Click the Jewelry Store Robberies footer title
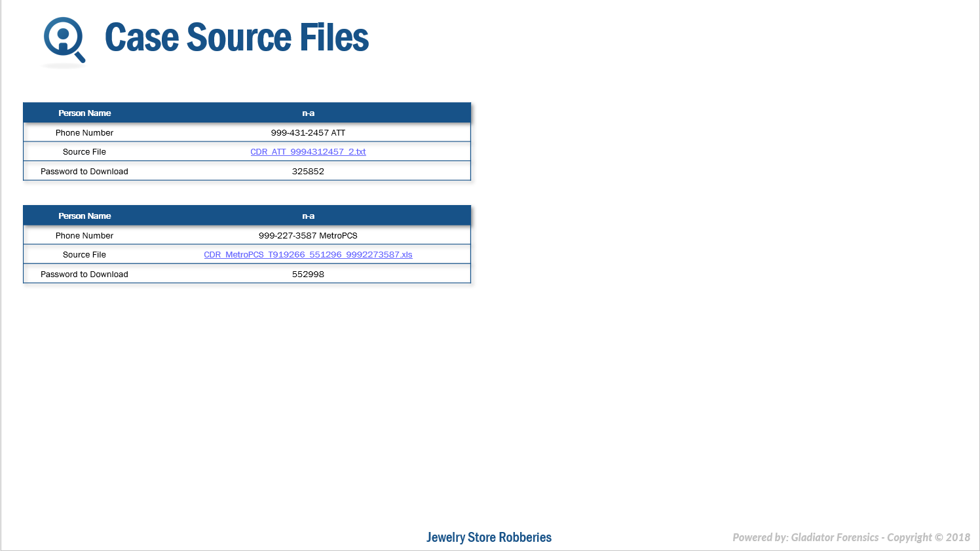This screenshot has width=980, height=551. pos(489,537)
